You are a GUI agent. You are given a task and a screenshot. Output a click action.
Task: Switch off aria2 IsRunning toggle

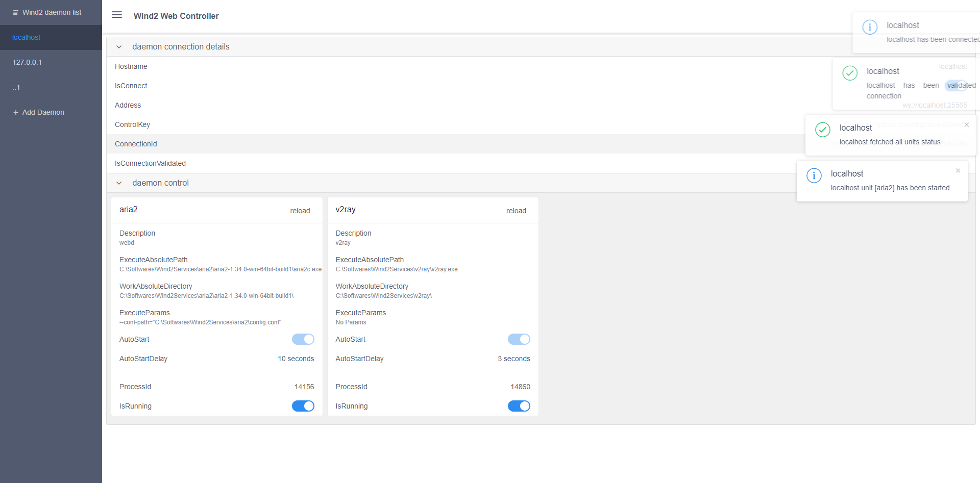point(303,406)
